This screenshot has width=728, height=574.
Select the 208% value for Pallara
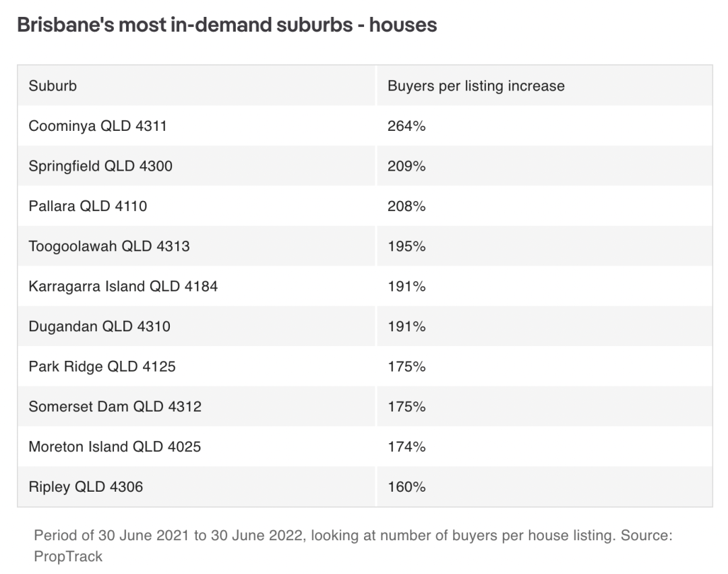point(406,206)
